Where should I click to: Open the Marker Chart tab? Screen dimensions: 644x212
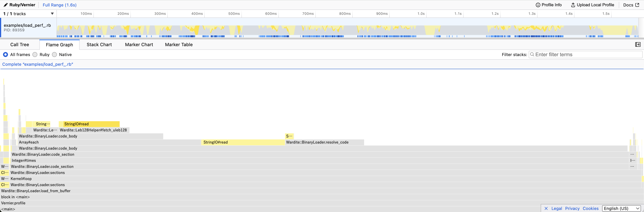139,45
